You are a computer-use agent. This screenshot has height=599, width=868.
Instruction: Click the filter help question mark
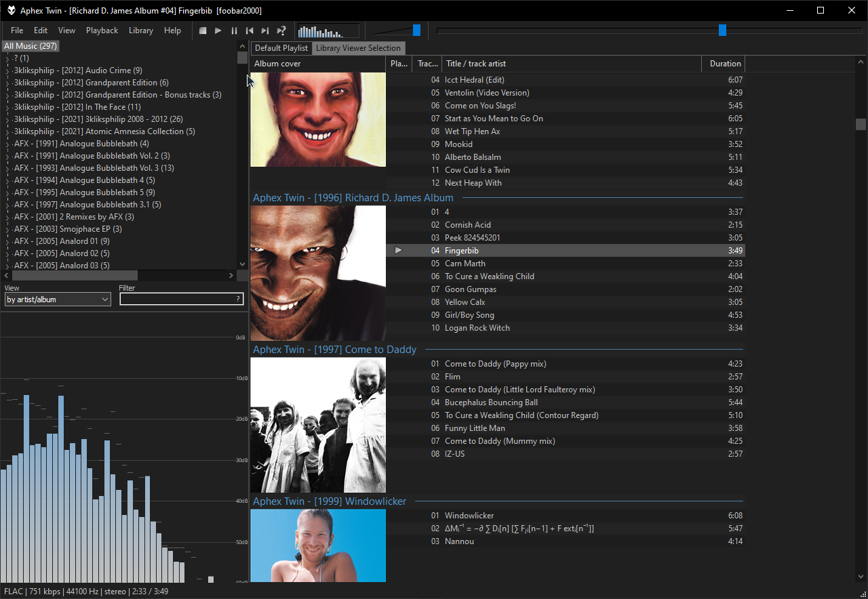click(237, 299)
